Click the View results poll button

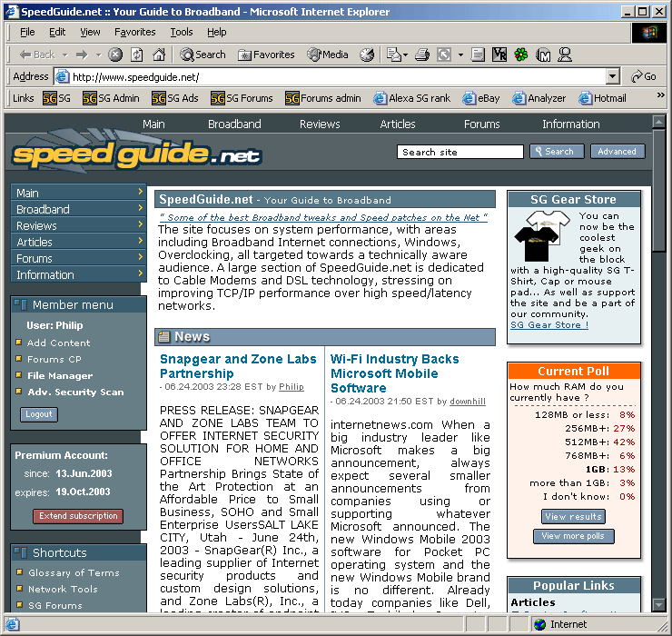point(573,517)
